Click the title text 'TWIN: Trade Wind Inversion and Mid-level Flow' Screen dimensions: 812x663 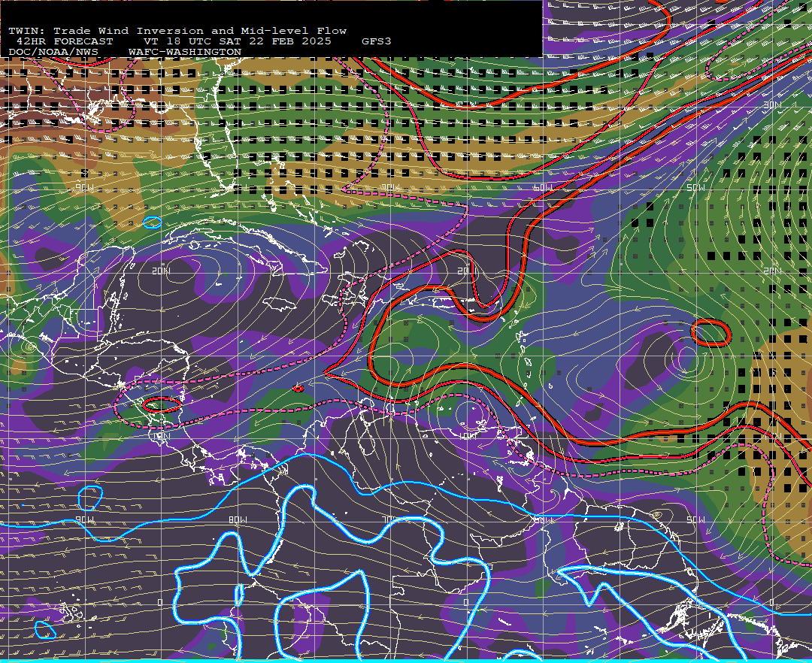click(177, 31)
